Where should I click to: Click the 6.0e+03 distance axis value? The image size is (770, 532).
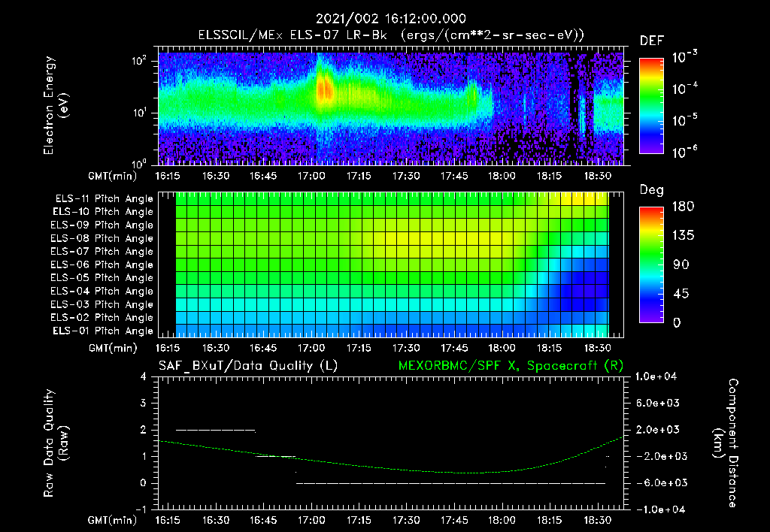[x=657, y=404]
